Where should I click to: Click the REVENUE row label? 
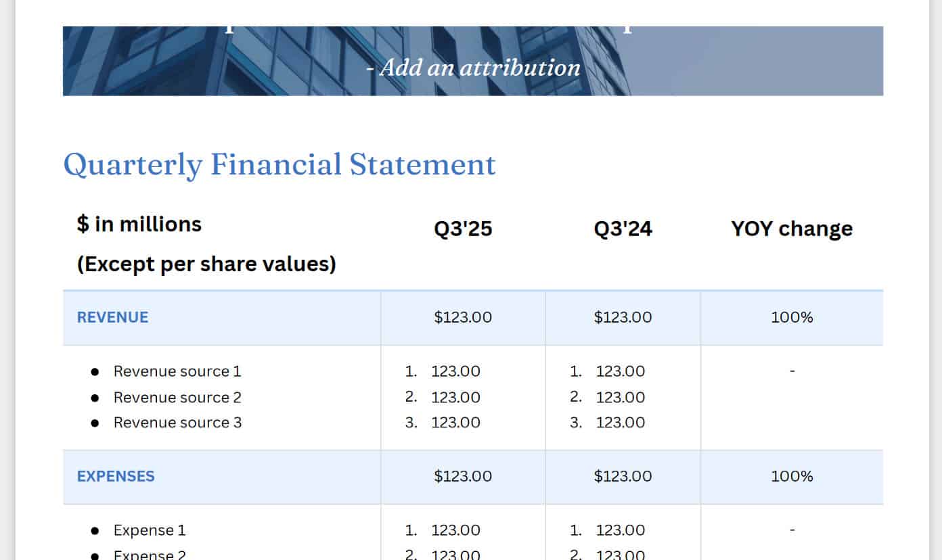coord(112,317)
